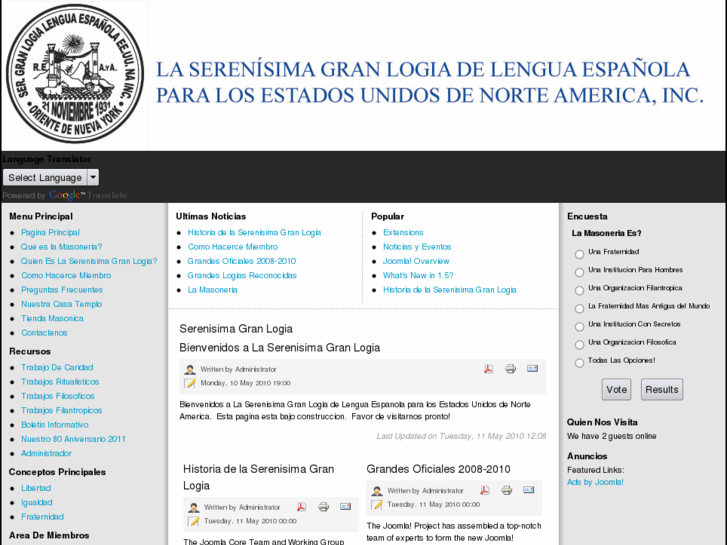Open Pagina Principal in Menu Principal
The width and height of the screenshot is (727, 545).
coord(50,232)
